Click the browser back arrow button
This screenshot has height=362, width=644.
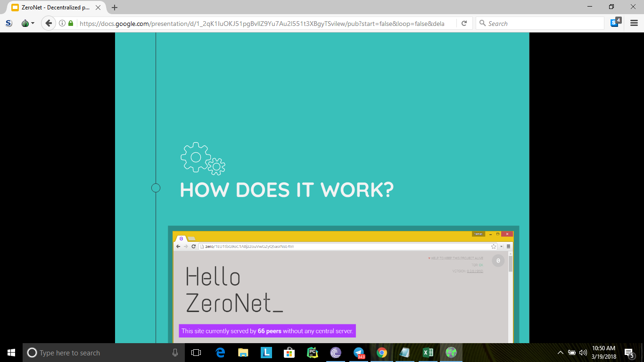tap(48, 23)
